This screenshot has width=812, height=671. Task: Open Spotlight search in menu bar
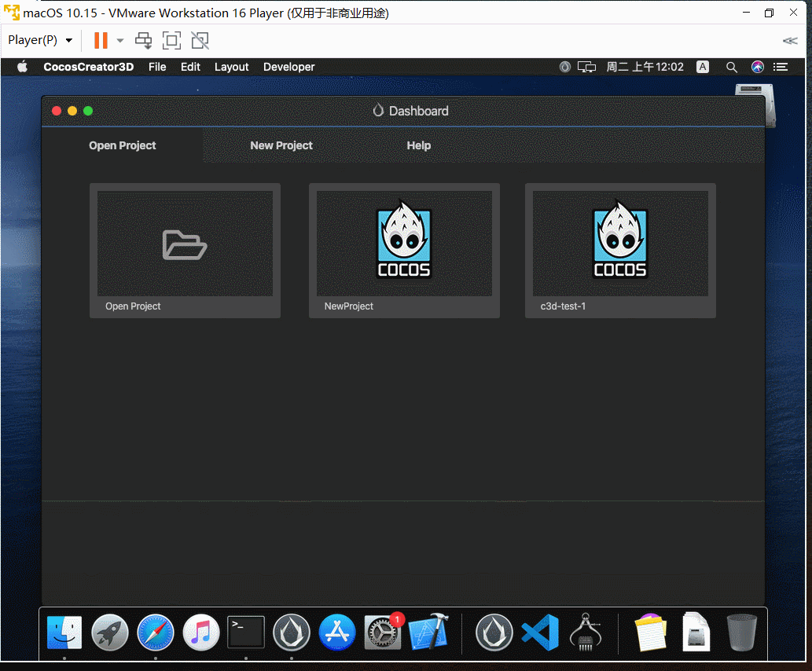[x=731, y=67]
